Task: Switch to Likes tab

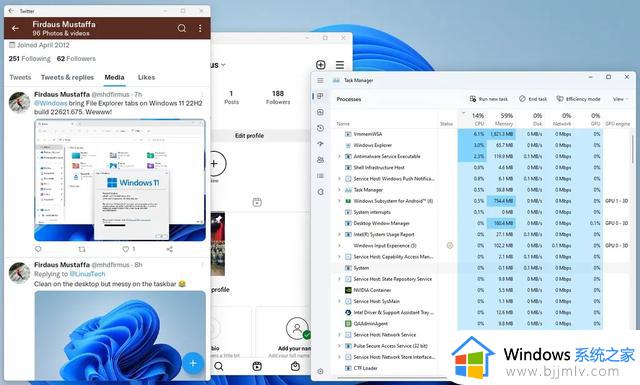Action: click(146, 77)
